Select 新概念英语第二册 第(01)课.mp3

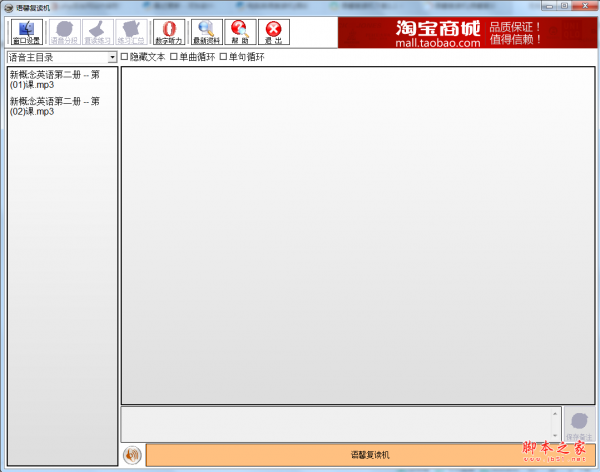(x=55, y=80)
